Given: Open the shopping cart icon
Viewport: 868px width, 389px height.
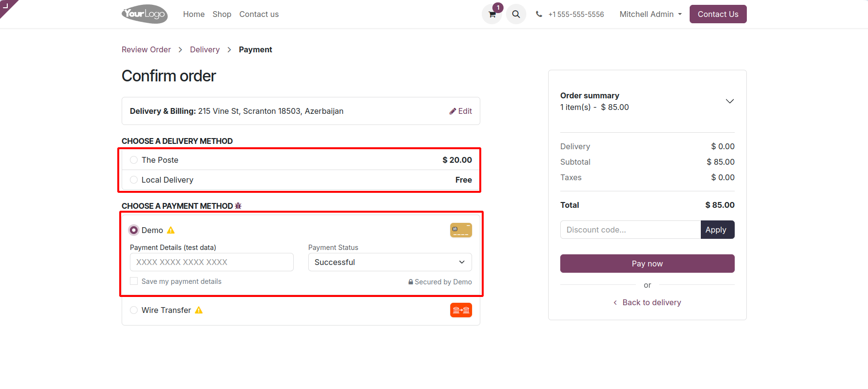Looking at the screenshot, I should point(492,15).
